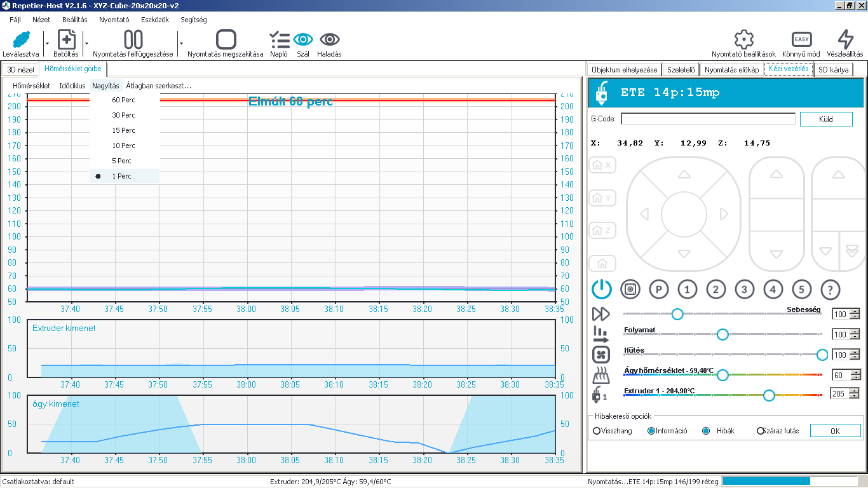This screenshot has width=868, height=488.
Task: Click the Nyomtatás megszakítása stop icon
Action: tap(226, 40)
